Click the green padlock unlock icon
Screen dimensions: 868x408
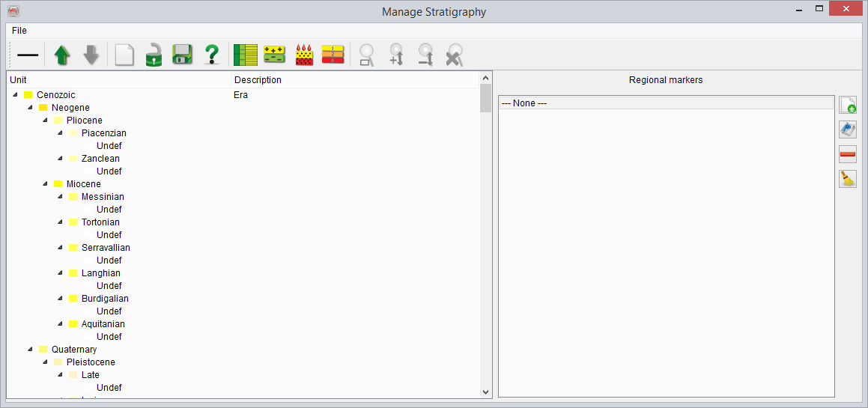click(154, 55)
